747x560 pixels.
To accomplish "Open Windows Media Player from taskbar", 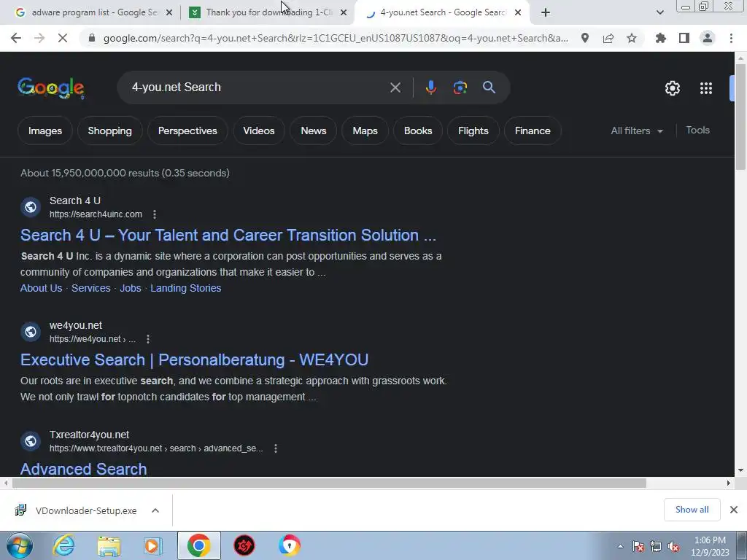I will tap(153, 545).
